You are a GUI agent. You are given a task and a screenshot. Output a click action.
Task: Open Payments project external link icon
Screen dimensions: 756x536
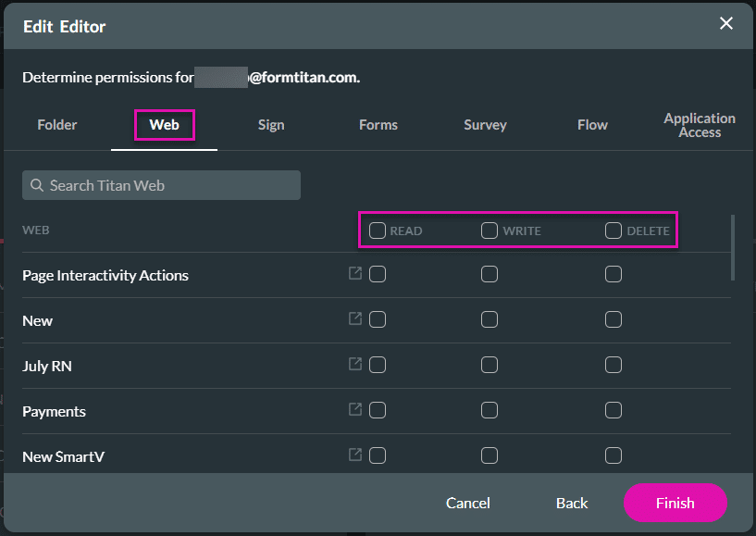pos(355,410)
